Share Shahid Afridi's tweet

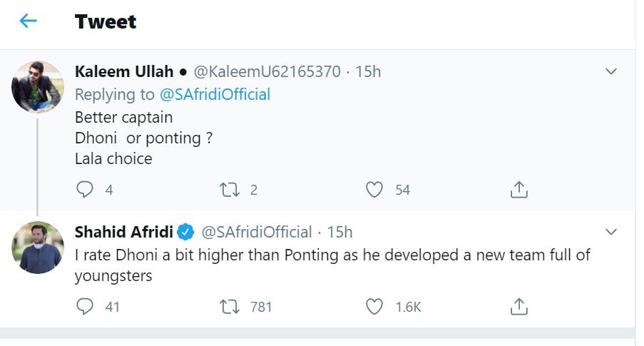click(x=519, y=307)
